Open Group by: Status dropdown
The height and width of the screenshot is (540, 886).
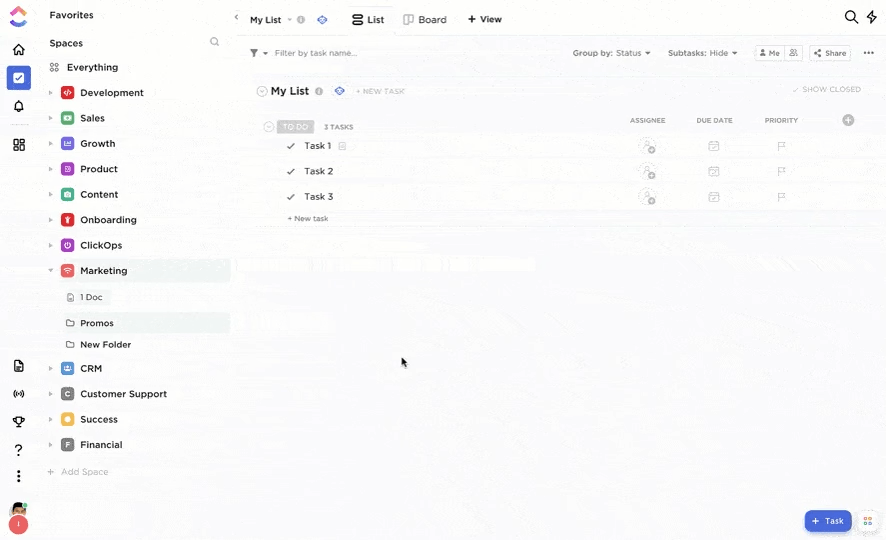[611, 53]
